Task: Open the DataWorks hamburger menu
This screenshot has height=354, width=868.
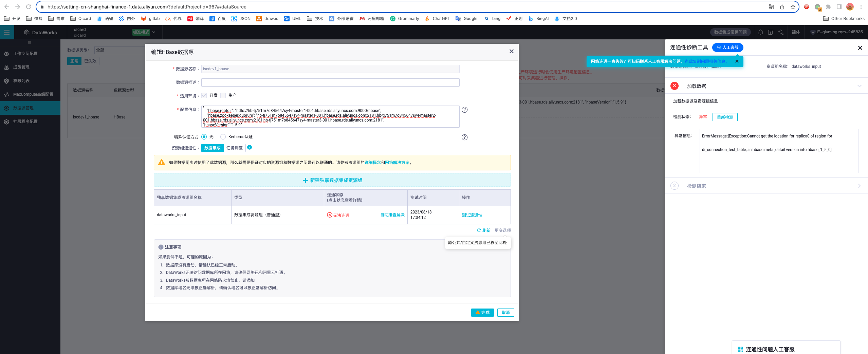Action: (7, 32)
